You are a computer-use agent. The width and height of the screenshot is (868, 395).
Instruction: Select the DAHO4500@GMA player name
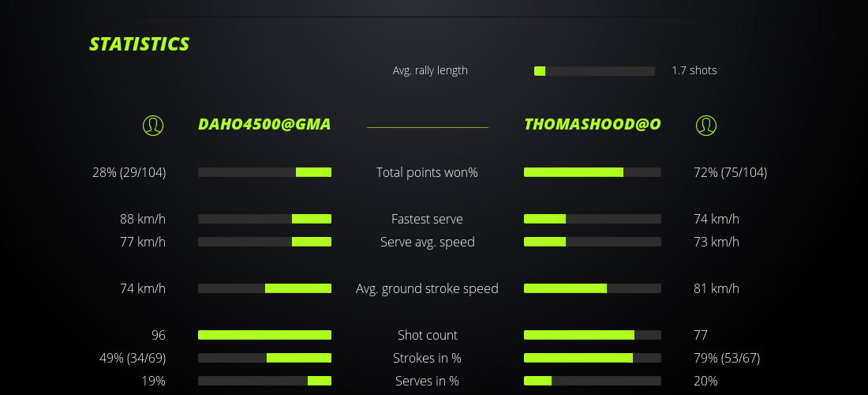point(264,125)
